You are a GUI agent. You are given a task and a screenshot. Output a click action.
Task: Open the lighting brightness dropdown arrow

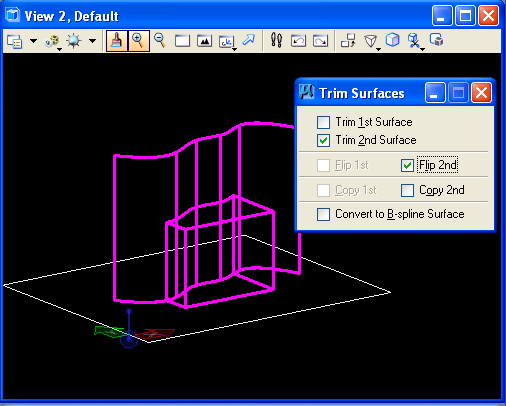point(92,41)
